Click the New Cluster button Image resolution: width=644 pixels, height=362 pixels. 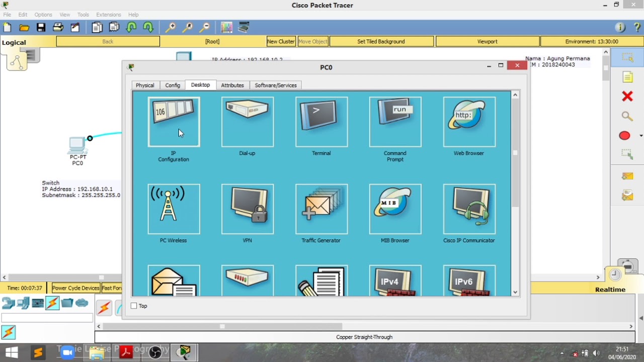[281, 42]
